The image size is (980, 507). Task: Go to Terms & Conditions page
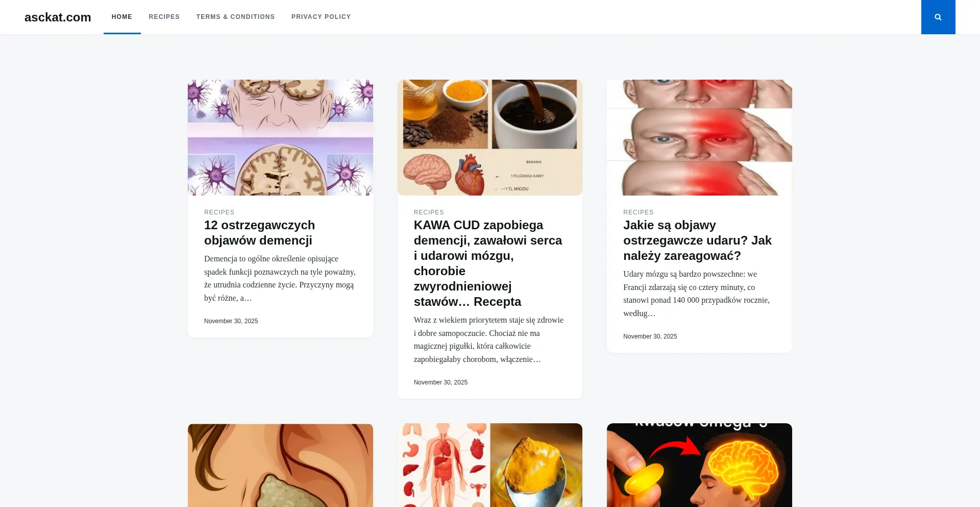point(236,17)
